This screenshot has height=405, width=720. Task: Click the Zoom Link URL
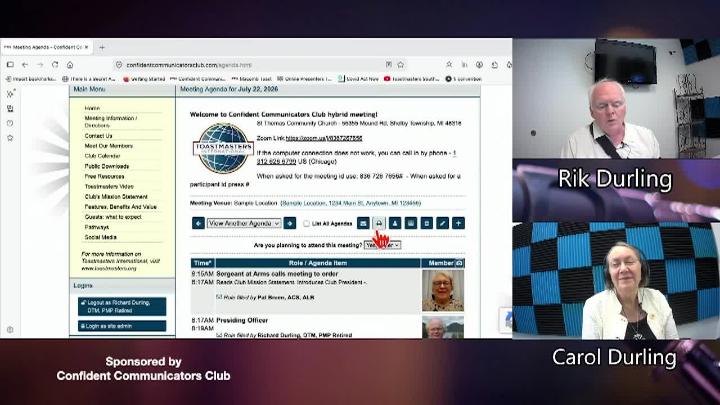click(x=324, y=138)
